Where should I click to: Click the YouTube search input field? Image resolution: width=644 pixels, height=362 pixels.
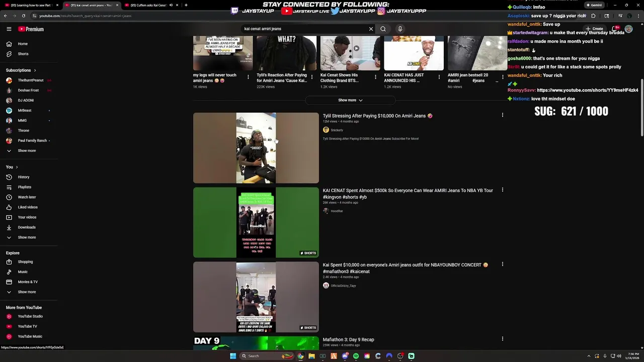(304, 29)
